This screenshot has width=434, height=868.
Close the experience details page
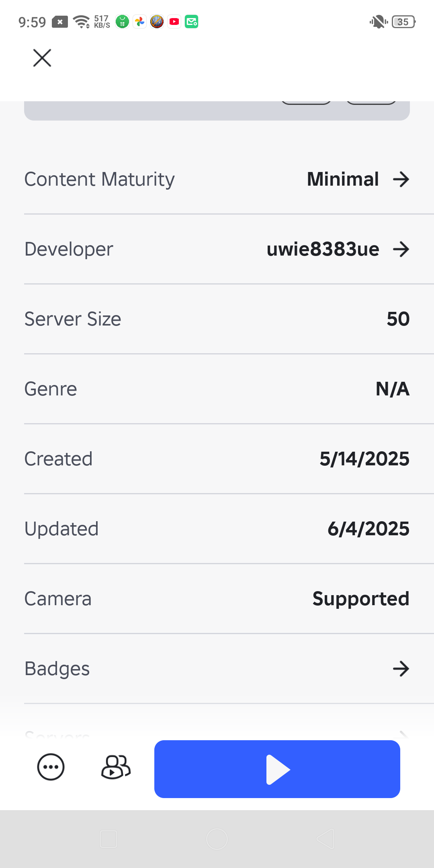(x=42, y=58)
